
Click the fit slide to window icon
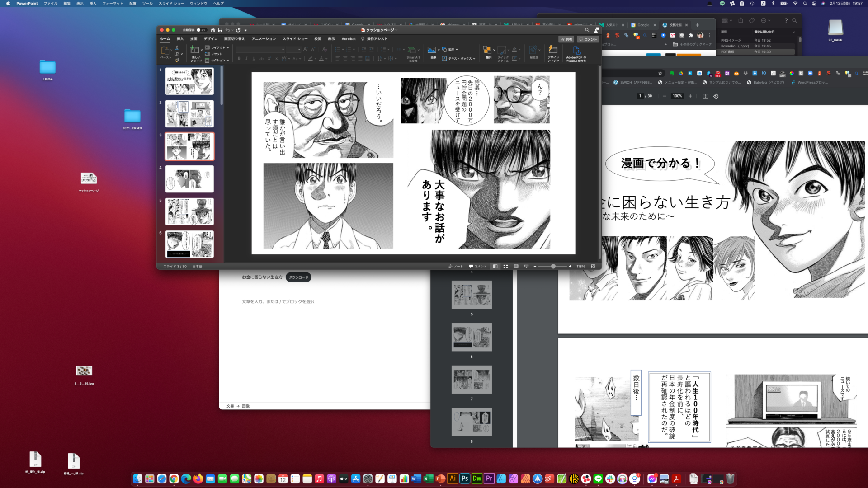(x=593, y=267)
